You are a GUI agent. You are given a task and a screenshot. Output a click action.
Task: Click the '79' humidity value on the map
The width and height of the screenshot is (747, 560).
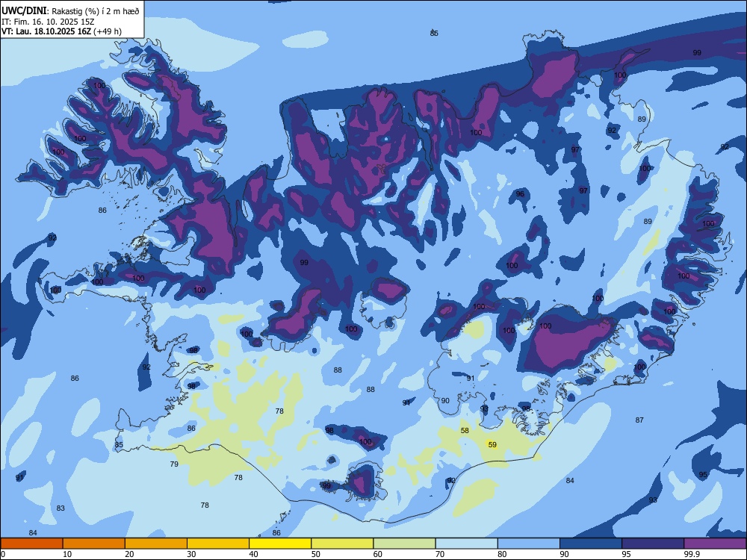174,464
